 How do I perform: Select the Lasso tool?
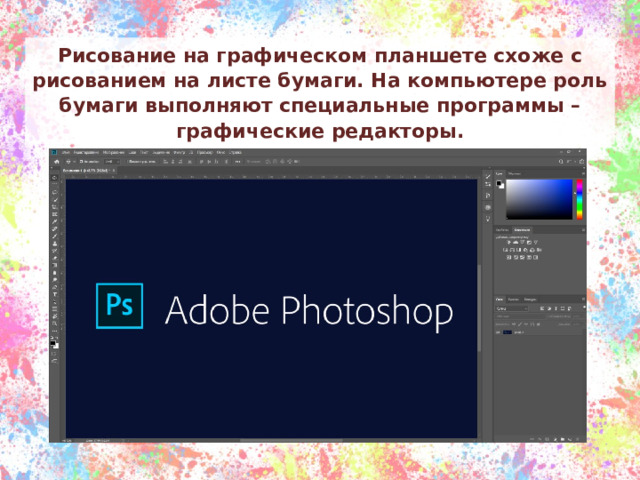[54, 193]
